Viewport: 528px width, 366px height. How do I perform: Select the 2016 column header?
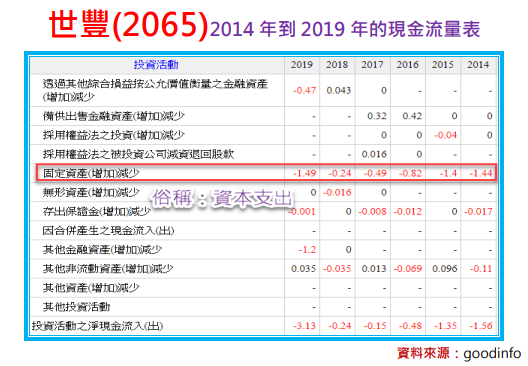(x=407, y=65)
